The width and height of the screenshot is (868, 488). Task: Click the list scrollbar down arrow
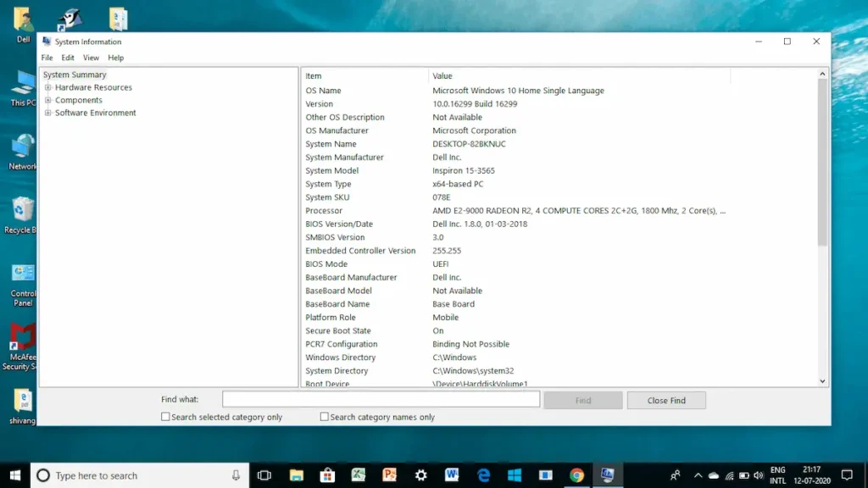click(x=822, y=381)
